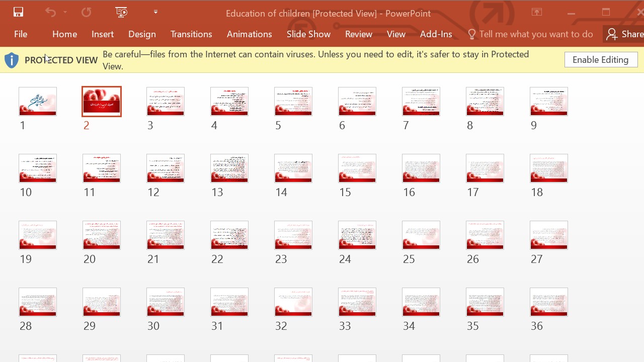Open the Animations tab

pyautogui.click(x=250, y=34)
